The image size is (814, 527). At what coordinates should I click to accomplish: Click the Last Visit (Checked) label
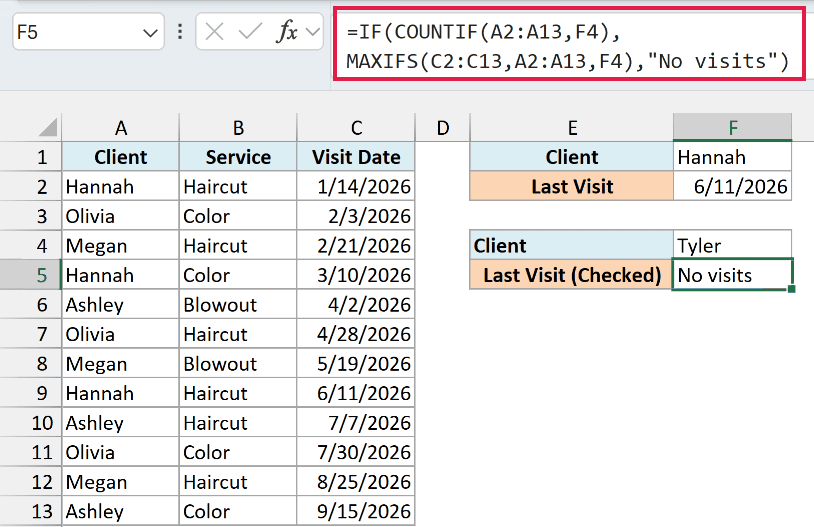572,275
